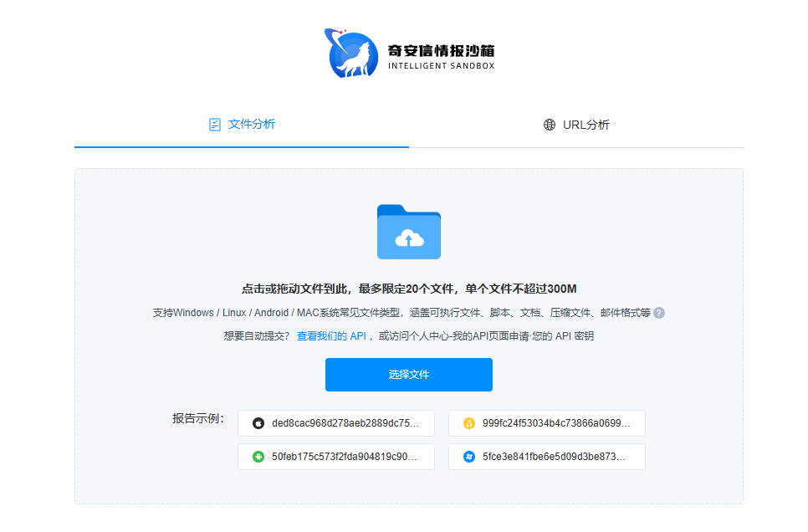808x532 pixels.
Task: Click the supported Windows / Linux / Android description
Action: (x=401, y=313)
